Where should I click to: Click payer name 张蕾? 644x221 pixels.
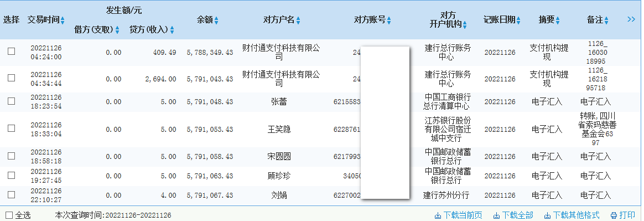tap(279, 102)
